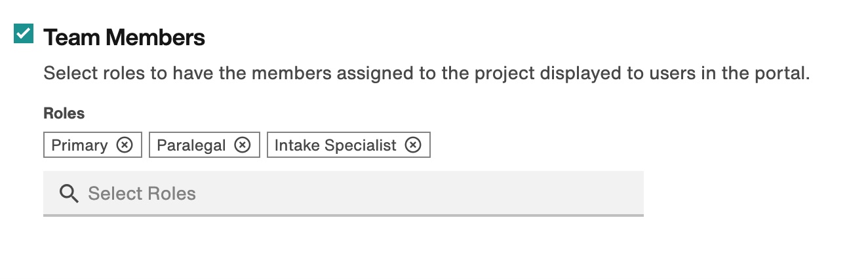This screenshot has width=868, height=279.
Task: Toggle Team Members via its heading label
Action: pyautogui.click(x=125, y=38)
